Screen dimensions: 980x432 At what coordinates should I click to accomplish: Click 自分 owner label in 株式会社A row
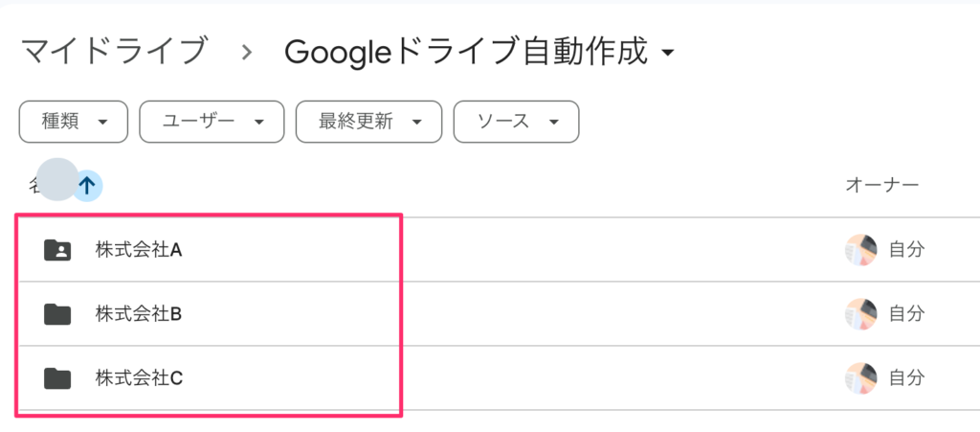906,250
